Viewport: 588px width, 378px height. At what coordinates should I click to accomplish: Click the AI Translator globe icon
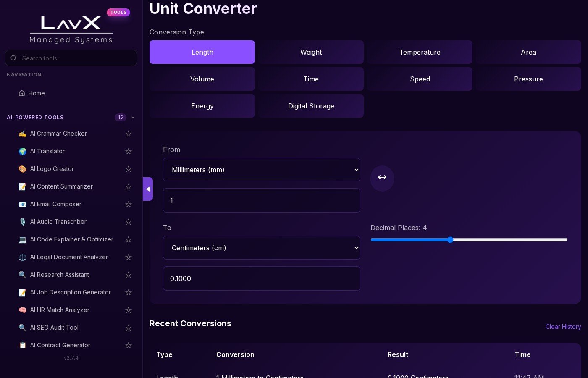point(23,151)
